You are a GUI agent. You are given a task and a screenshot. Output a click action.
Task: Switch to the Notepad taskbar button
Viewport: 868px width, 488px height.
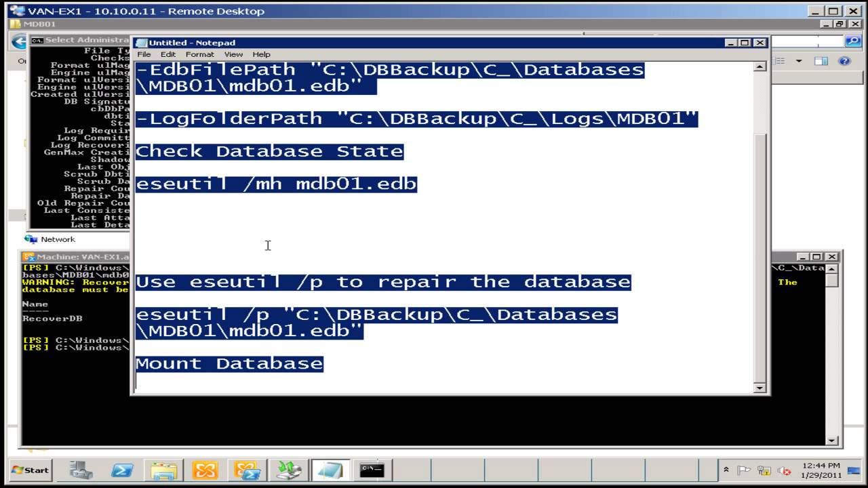pos(330,470)
